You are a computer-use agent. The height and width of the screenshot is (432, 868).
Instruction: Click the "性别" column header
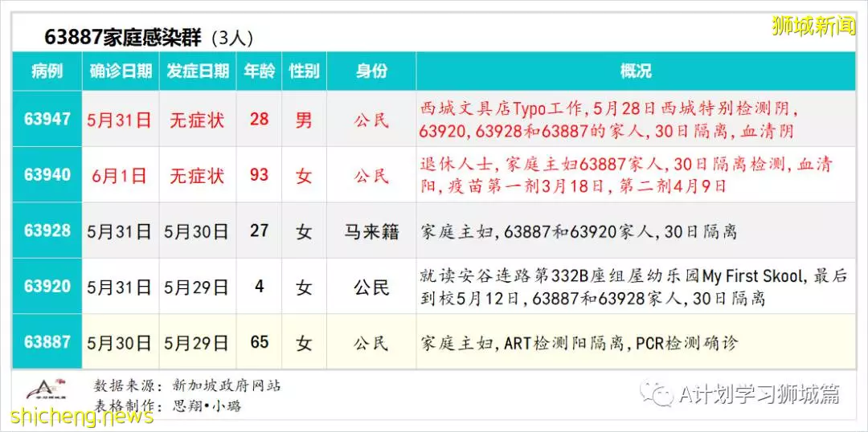[x=304, y=71]
